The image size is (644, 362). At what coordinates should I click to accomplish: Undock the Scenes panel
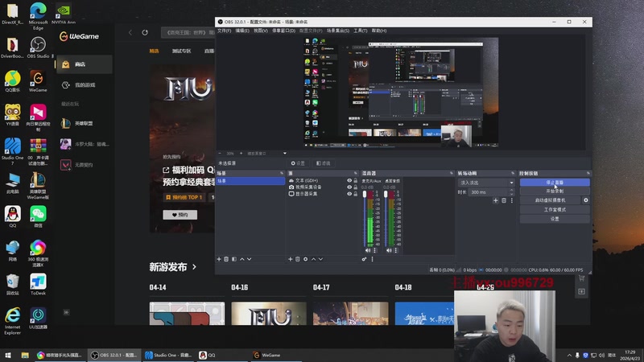click(x=282, y=173)
